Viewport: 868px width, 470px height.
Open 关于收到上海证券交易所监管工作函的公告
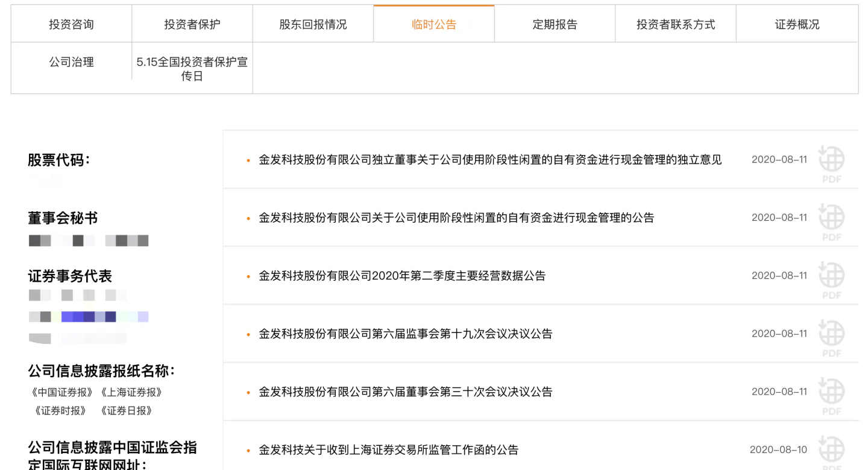(x=388, y=449)
